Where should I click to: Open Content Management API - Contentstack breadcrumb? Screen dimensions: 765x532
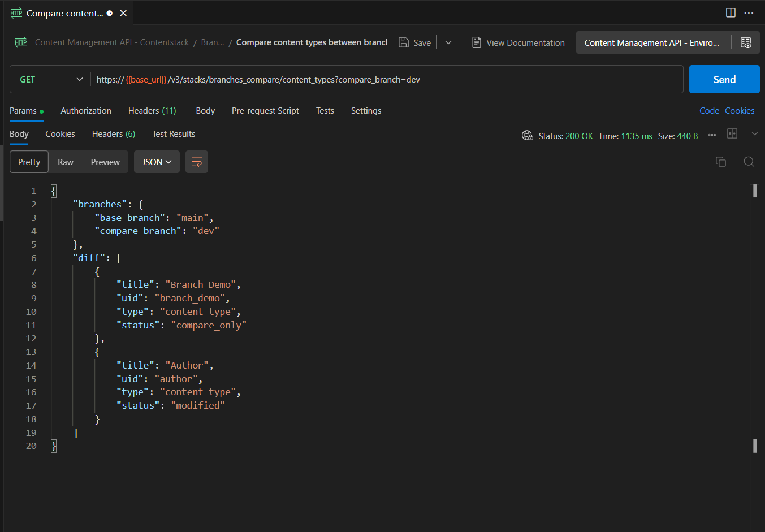tap(112, 42)
